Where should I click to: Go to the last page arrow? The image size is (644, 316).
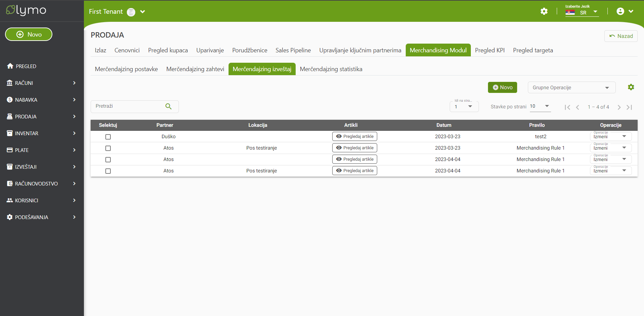(629, 107)
